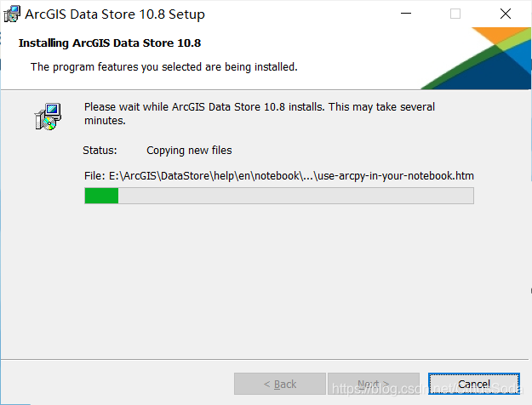The width and height of the screenshot is (532, 405).
Task: Click the setup icon in title bar
Action: coord(12,14)
